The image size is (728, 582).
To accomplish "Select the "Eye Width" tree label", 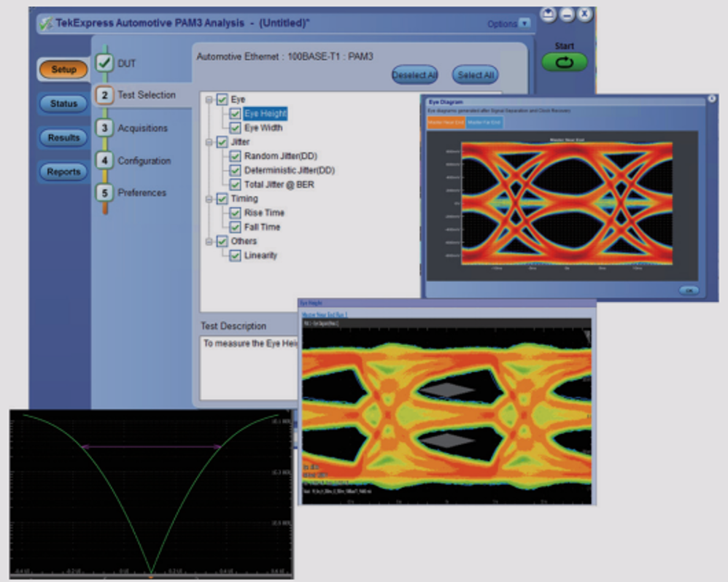I will [x=263, y=128].
